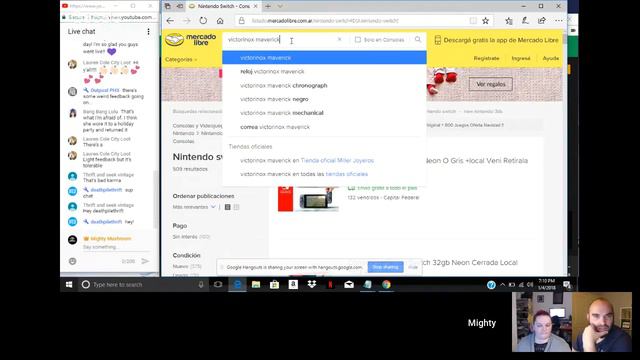Click the Edge web notes pen icon
The height and width of the screenshot is (360, 640).
(525, 20)
